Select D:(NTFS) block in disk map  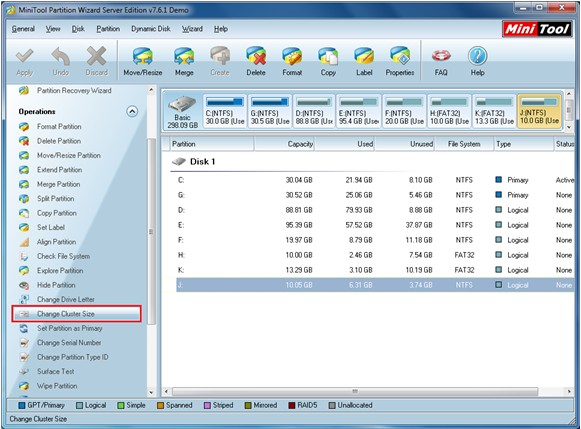(x=314, y=111)
